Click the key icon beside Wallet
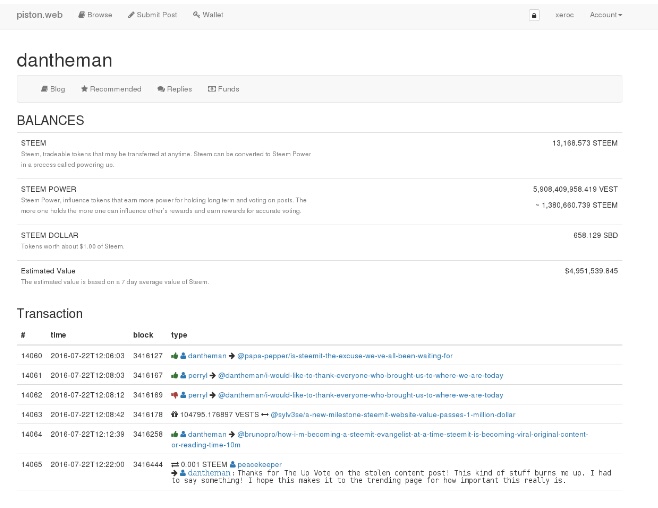This screenshot has height=508, width=658. click(x=196, y=15)
